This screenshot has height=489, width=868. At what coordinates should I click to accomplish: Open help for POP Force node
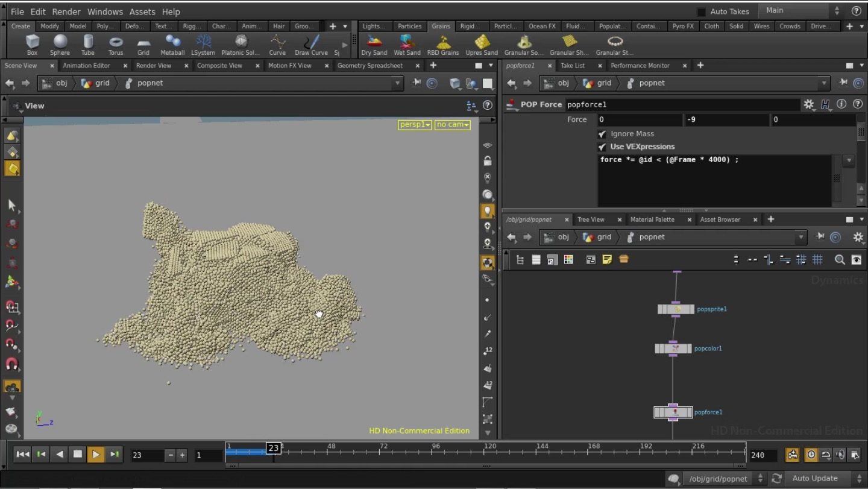(x=857, y=104)
